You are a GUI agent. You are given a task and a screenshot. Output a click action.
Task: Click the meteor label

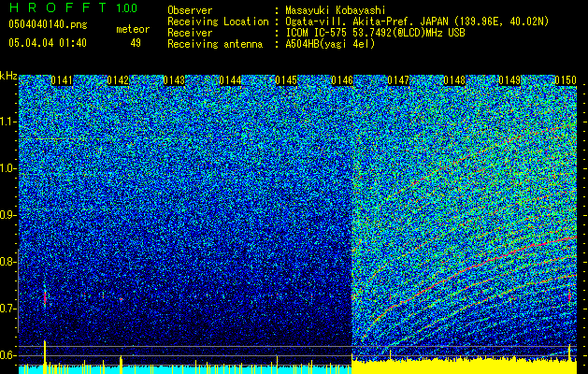click(x=133, y=29)
